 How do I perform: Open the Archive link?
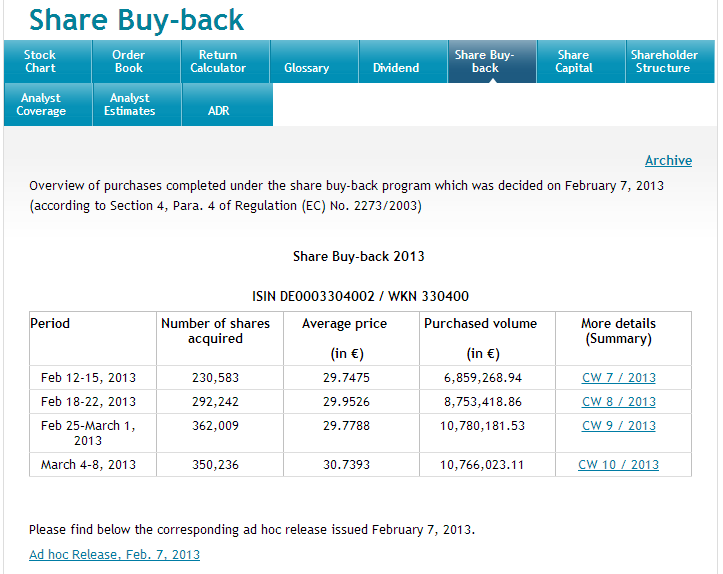668,160
